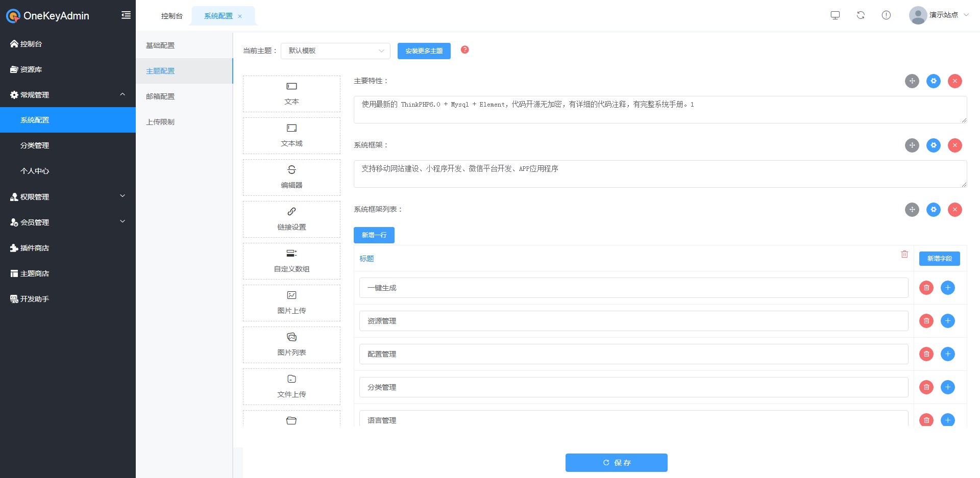Select the 编辑器 component
The height and width of the screenshot is (478, 980).
click(x=291, y=178)
